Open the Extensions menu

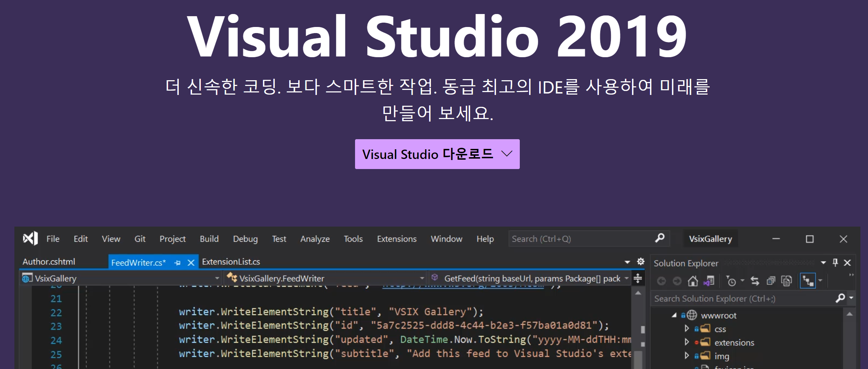(x=397, y=239)
